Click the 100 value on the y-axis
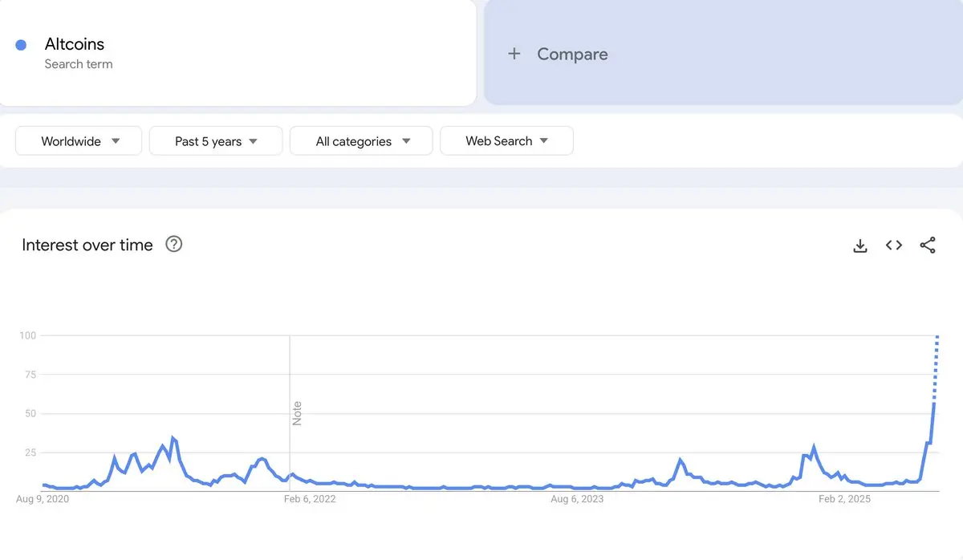963x560 pixels. (x=27, y=335)
